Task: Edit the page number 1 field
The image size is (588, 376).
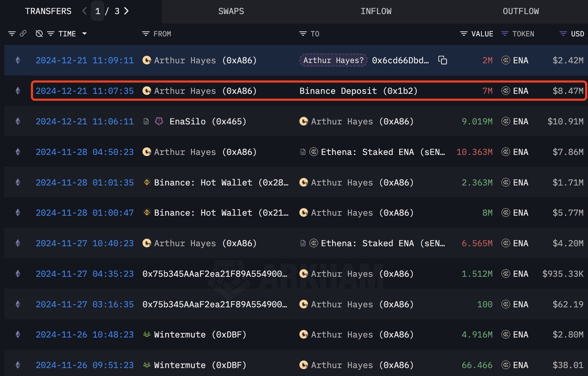Action: (97, 11)
